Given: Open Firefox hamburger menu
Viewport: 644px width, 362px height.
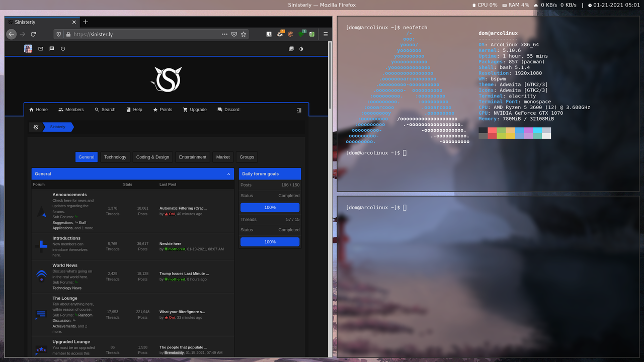Looking at the screenshot, I should pos(326,34).
